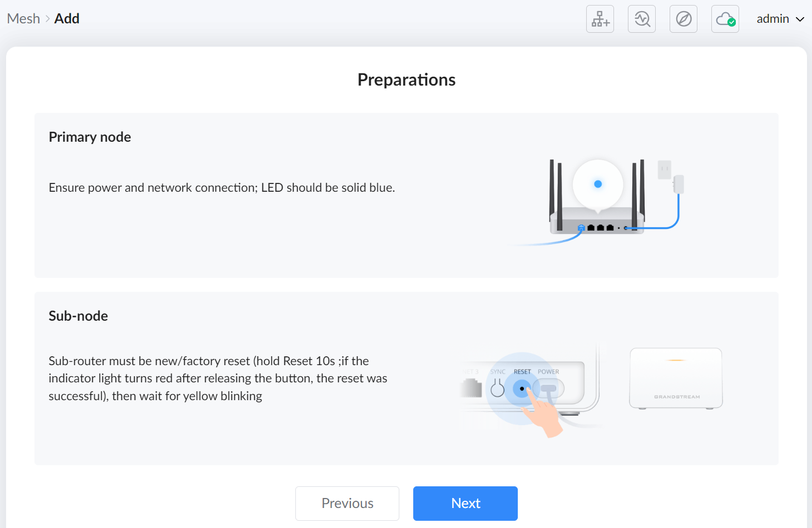This screenshot has height=528, width=812.
Task: Go back to Mesh via the breadcrumb
Action: tap(23, 19)
